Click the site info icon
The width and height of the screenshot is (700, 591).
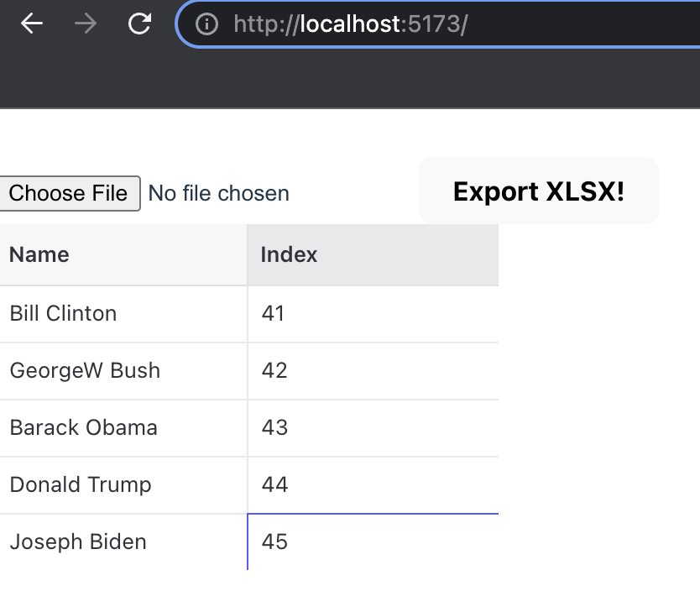tap(206, 24)
